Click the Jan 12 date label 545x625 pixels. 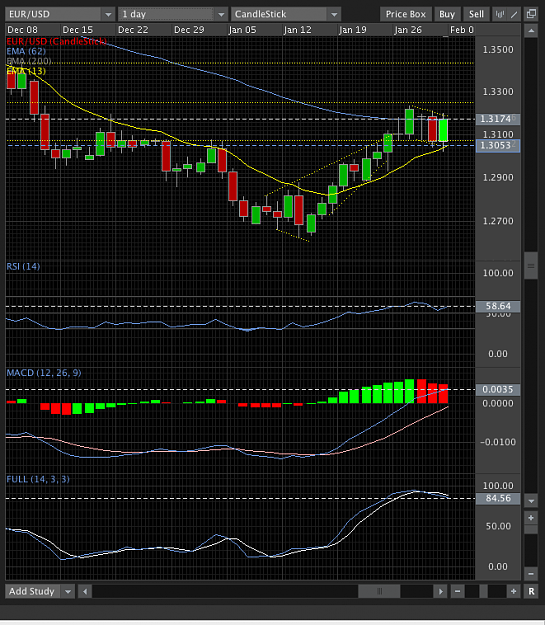(297, 30)
